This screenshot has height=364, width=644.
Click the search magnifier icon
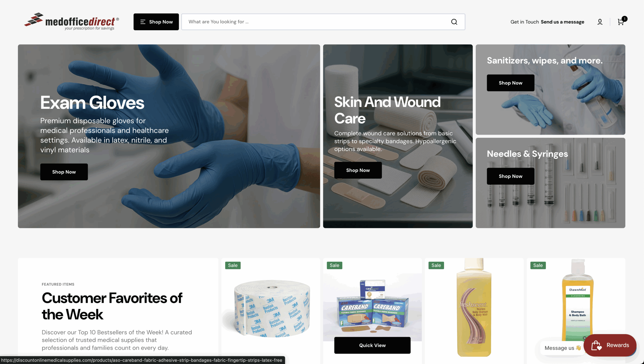tap(454, 22)
